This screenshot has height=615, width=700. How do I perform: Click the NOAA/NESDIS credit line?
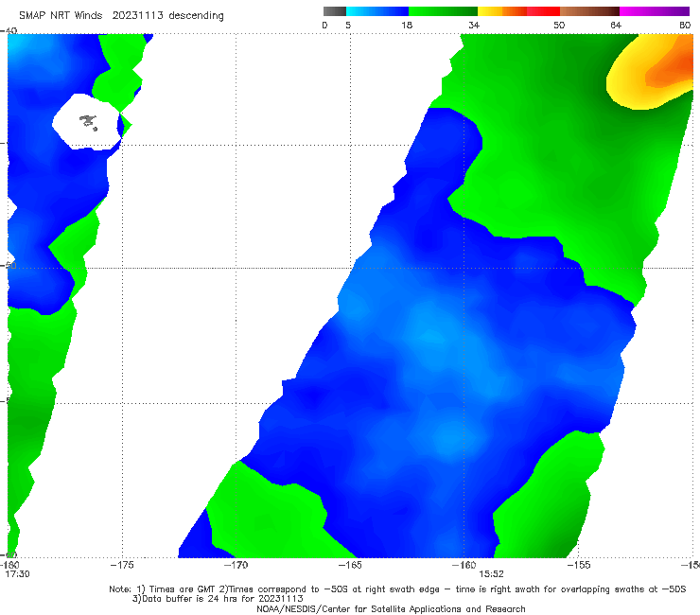point(391,609)
